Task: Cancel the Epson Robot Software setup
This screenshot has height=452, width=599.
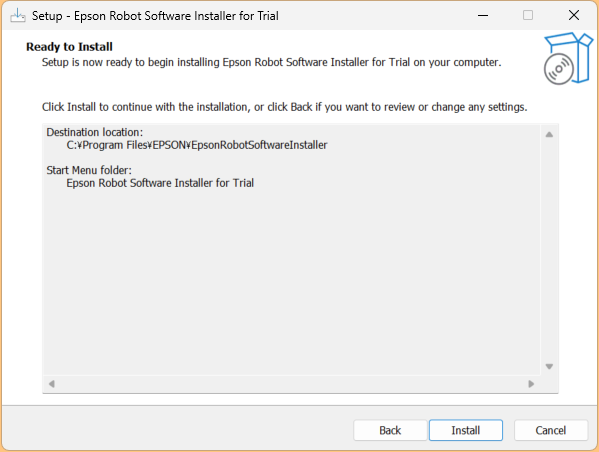Action: (x=550, y=430)
